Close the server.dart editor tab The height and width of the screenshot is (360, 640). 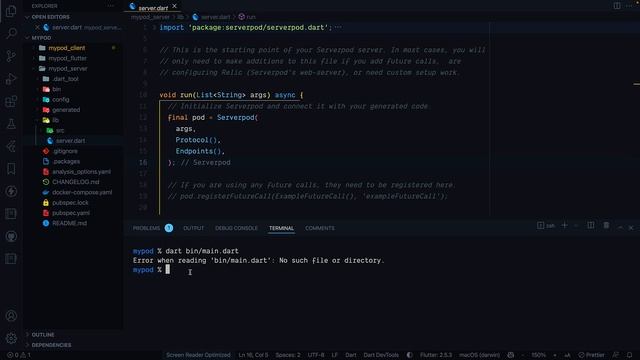[x=175, y=6]
